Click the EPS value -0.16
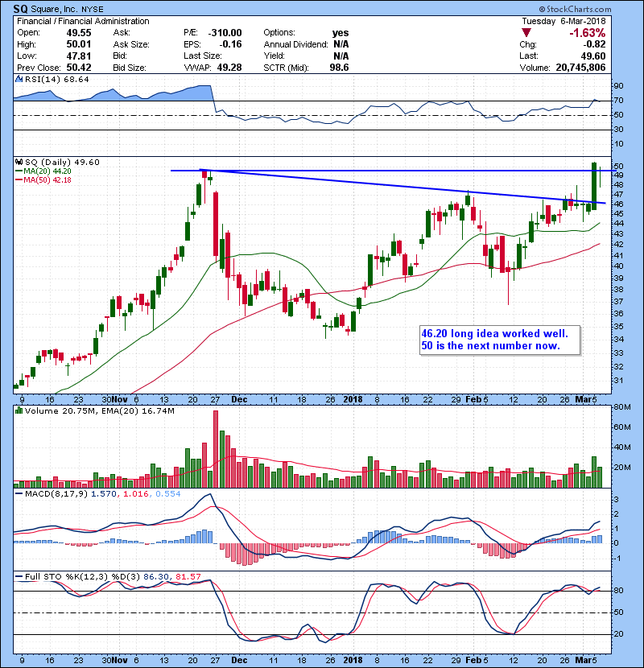The height and width of the screenshot is (668, 644). (x=230, y=44)
